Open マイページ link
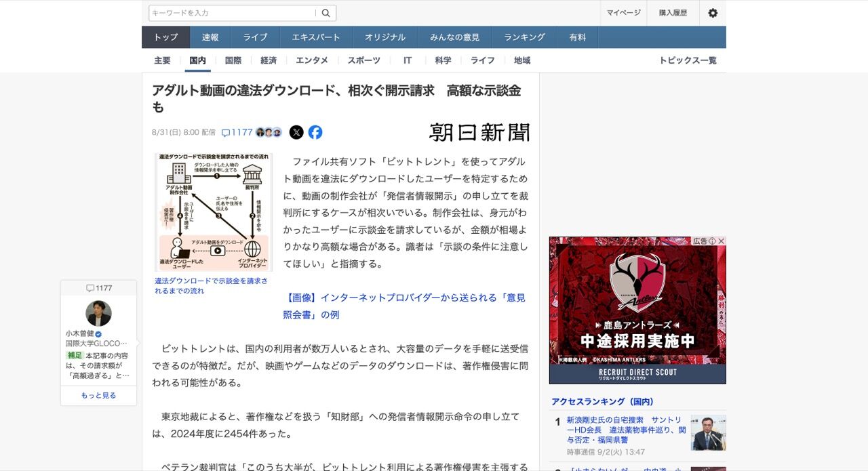 pyautogui.click(x=623, y=13)
